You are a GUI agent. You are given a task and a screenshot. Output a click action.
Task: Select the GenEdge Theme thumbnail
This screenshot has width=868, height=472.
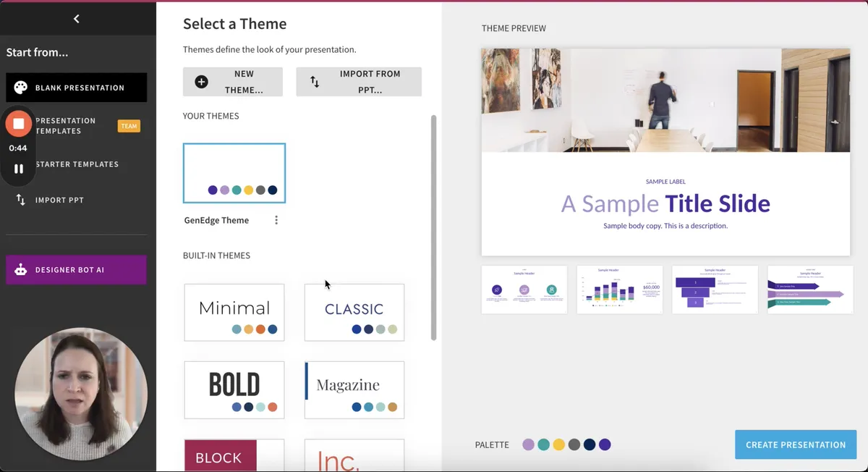click(x=234, y=173)
